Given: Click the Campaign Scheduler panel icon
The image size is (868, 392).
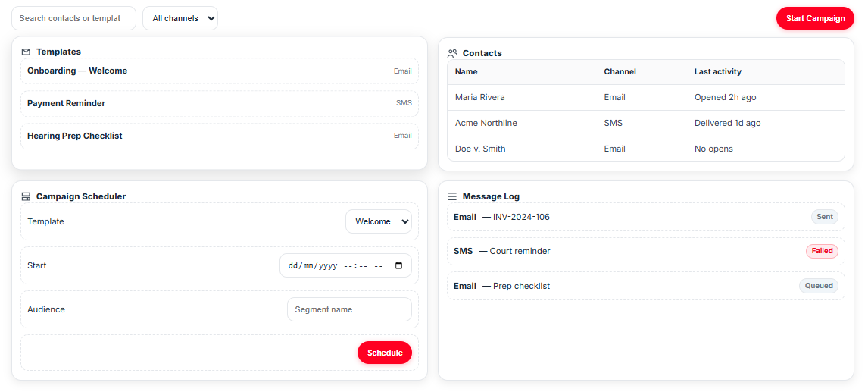Looking at the screenshot, I should pos(26,196).
